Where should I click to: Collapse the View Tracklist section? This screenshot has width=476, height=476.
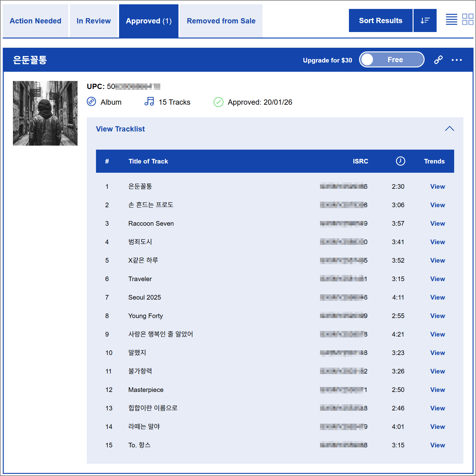pyautogui.click(x=449, y=129)
